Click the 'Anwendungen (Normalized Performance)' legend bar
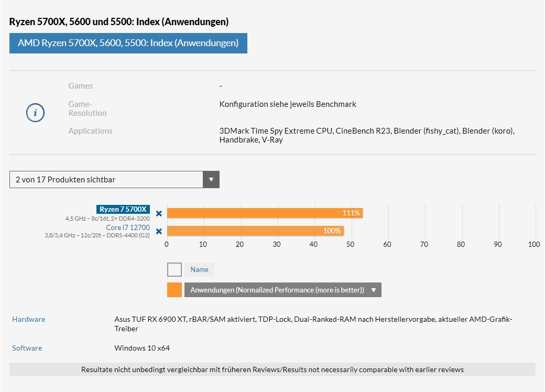The height and width of the screenshot is (392, 545). point(278,289)
